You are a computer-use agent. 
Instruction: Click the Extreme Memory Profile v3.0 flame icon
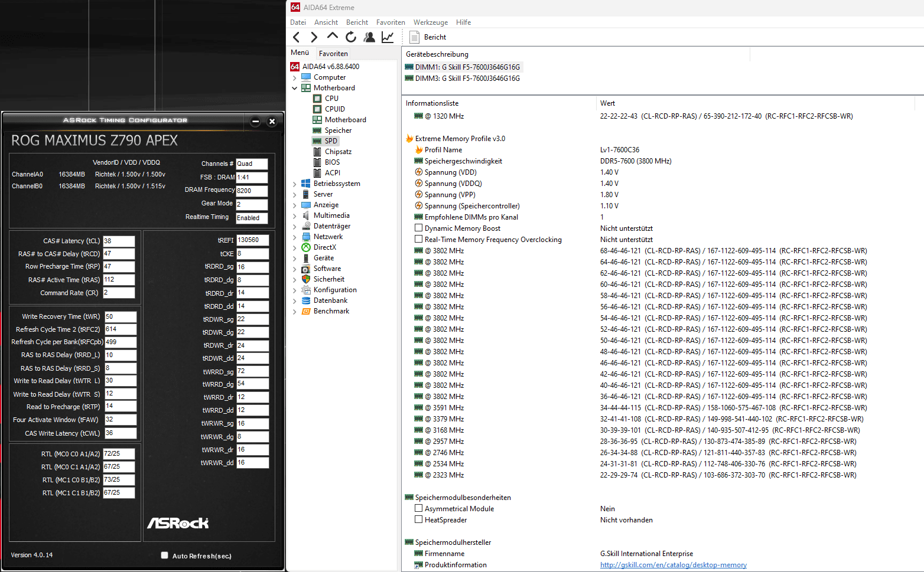pos(409,139)
